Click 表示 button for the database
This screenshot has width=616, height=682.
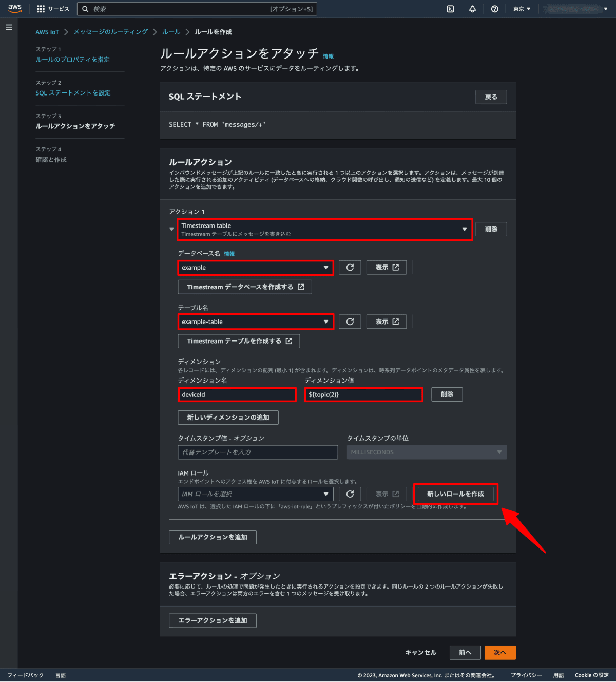(387, 268)
